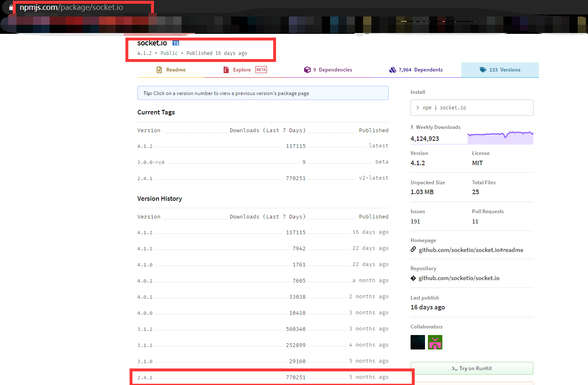Open version 4.1.0 in Version History
The width and height of the screenshot is (588, 385).
145,265
